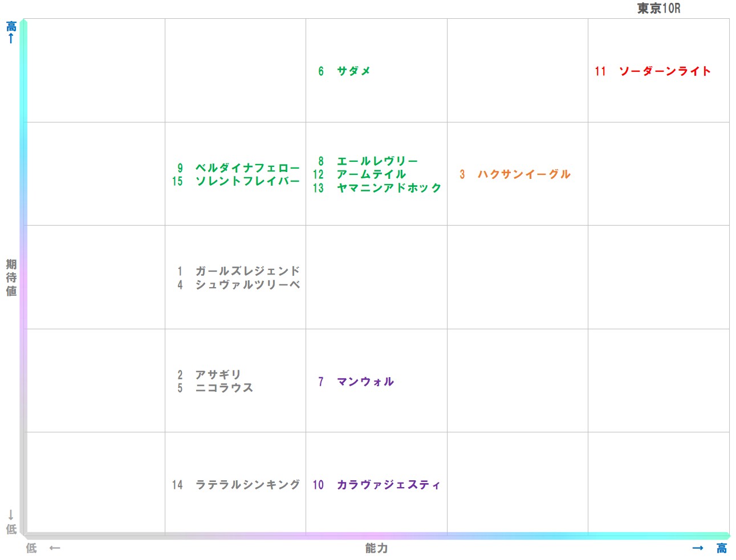Click the gray down arrow above 低
736x560 pixels.
point(11,516)
